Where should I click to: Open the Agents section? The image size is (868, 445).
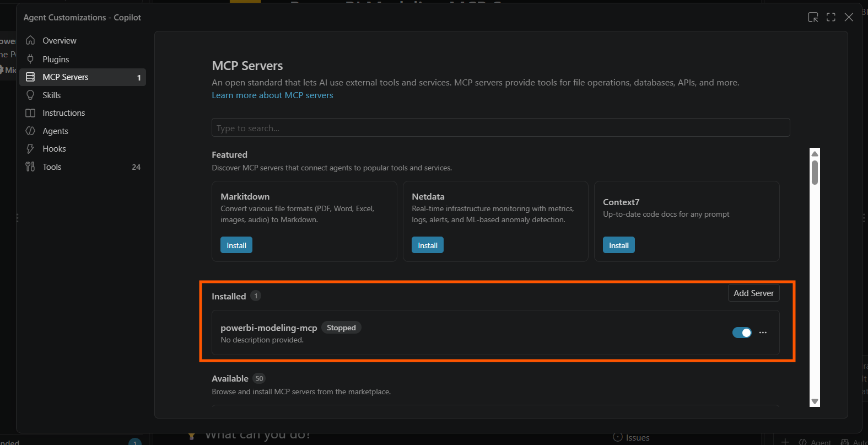(83, 131)
